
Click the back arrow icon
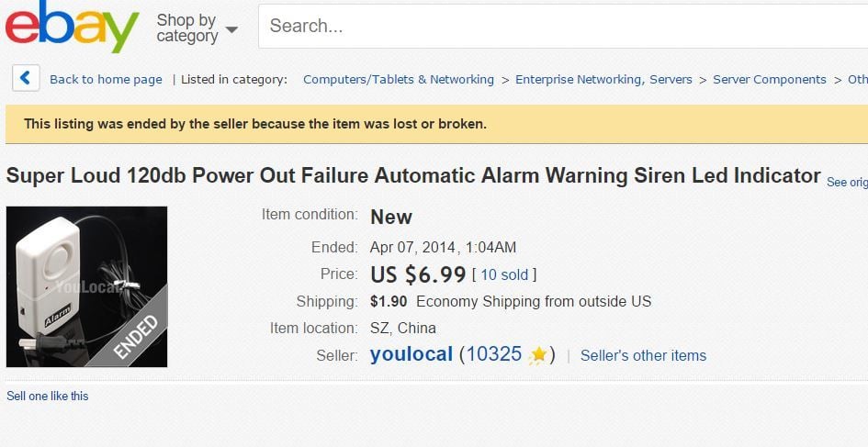(x=26, y=79)
